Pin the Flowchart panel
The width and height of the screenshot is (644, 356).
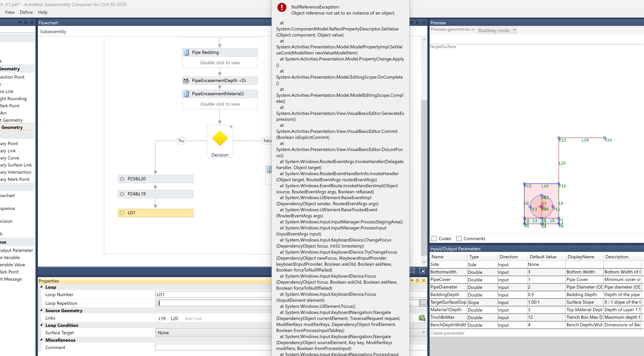pos(417,22)
